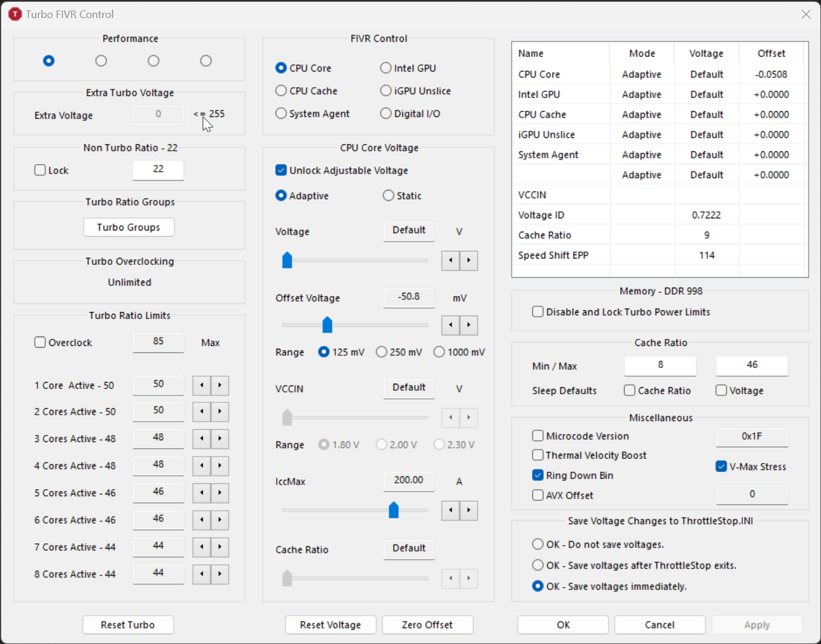Select the first Performance profile radio
Viewport: 821px width, 644px height.
49,61
